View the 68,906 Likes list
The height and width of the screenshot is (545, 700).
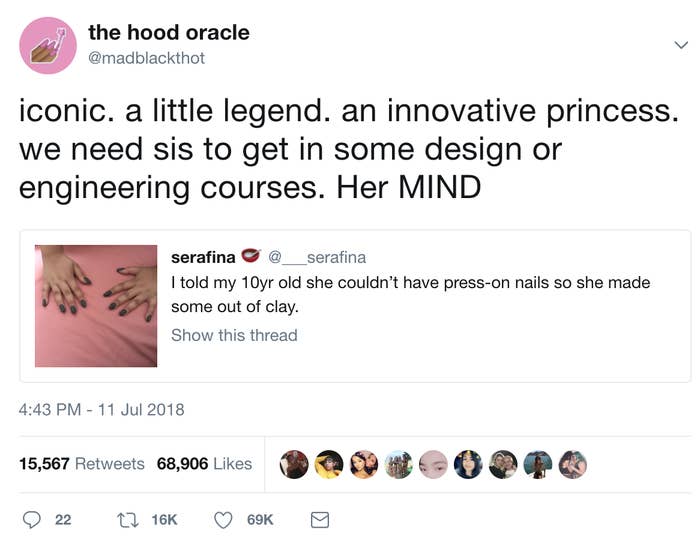pyautogui.click(x=204, y=464)
